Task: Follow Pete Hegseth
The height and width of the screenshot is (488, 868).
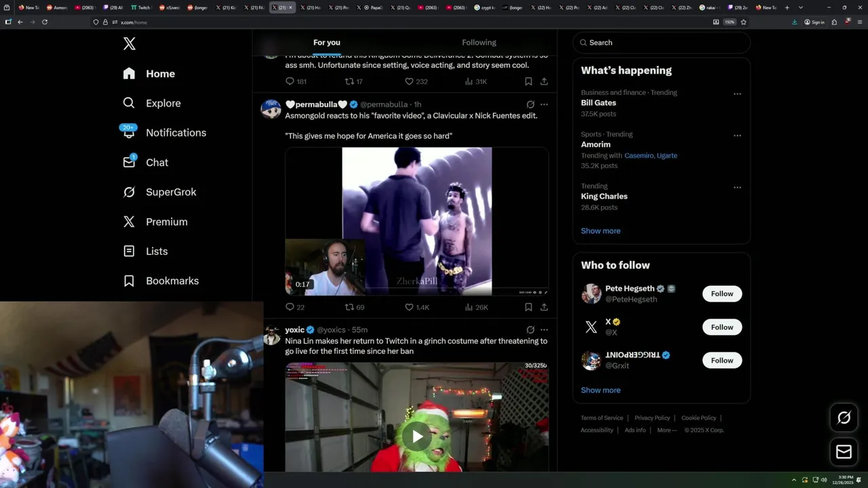Action: (722, 293)
